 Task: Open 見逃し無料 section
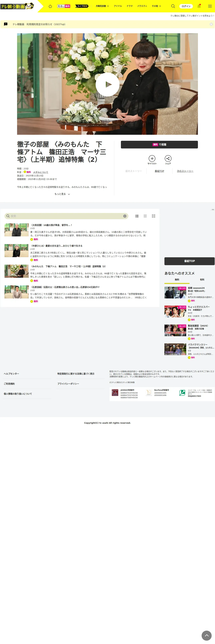pos(64,6)
